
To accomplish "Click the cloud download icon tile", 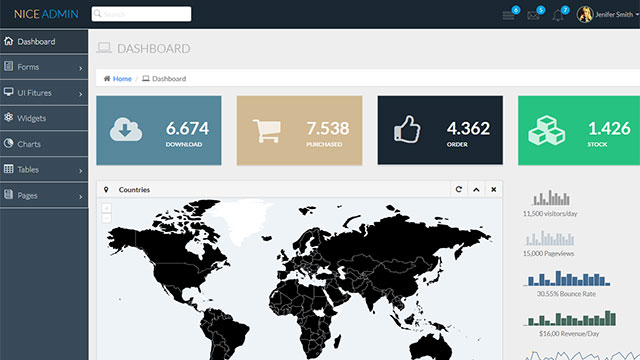I will (x=126, y=129).
